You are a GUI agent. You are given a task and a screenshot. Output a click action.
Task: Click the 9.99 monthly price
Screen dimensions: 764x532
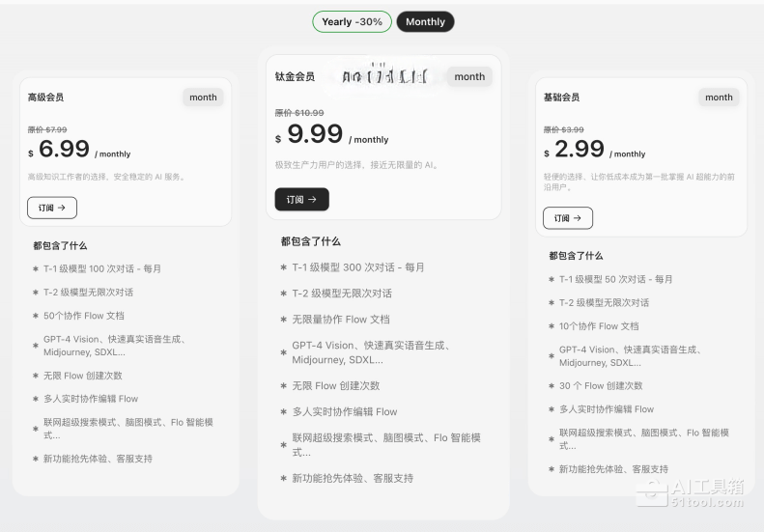pos(315,134)
